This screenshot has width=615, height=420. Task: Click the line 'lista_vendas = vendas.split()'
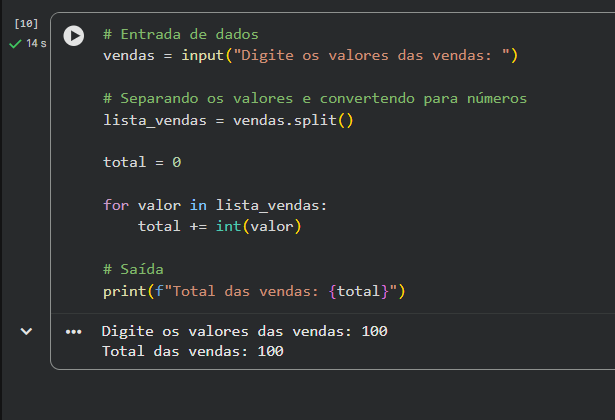click(228, 120)
